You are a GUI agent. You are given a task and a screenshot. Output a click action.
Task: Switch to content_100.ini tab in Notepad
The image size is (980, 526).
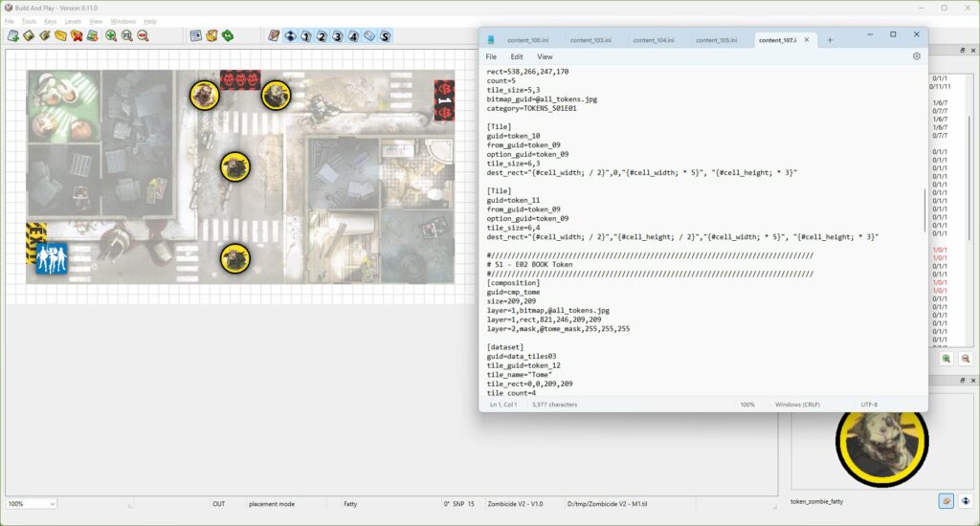(x=528, y=40)
